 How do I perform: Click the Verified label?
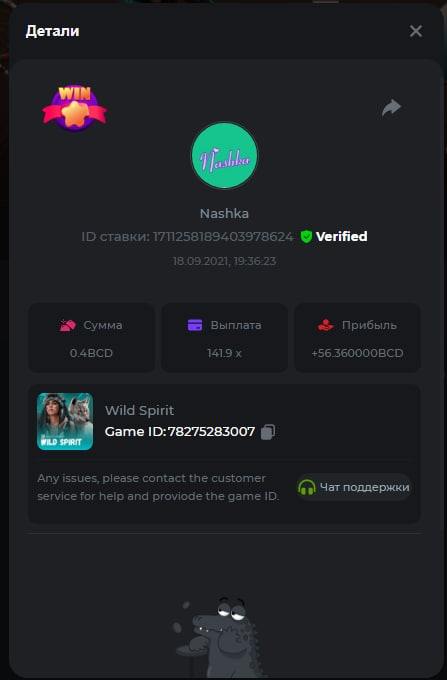pyautogui.click(x=342, y=237)
